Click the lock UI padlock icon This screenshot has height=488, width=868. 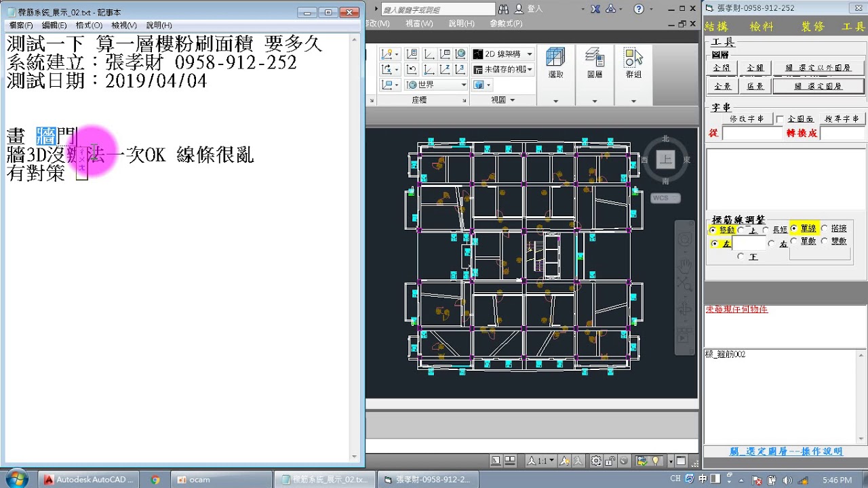coord(610,461)
